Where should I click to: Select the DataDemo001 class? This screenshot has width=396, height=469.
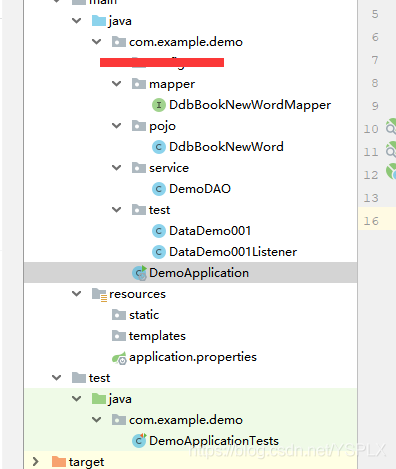210,231
